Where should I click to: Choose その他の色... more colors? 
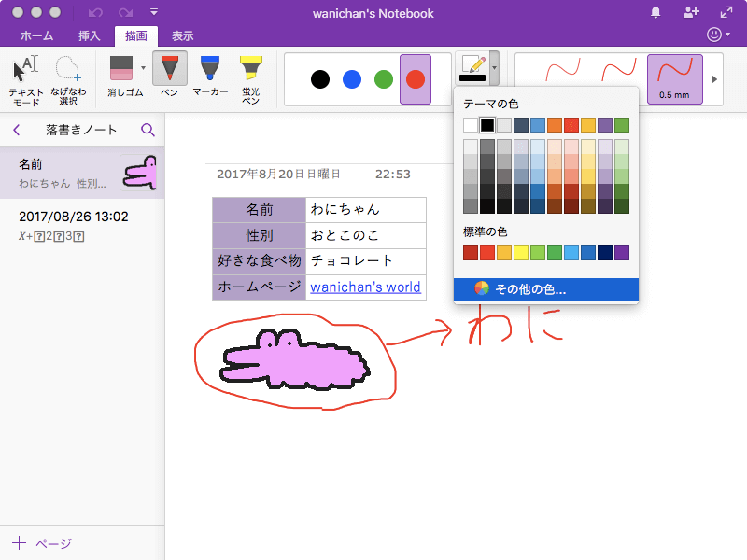(x=546, y=289)
